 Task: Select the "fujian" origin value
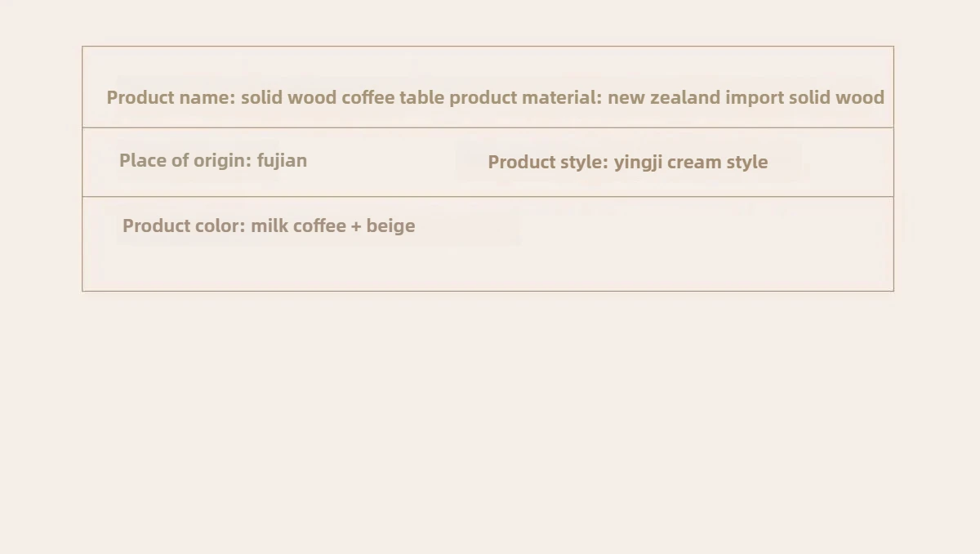[x=282, y=160]
